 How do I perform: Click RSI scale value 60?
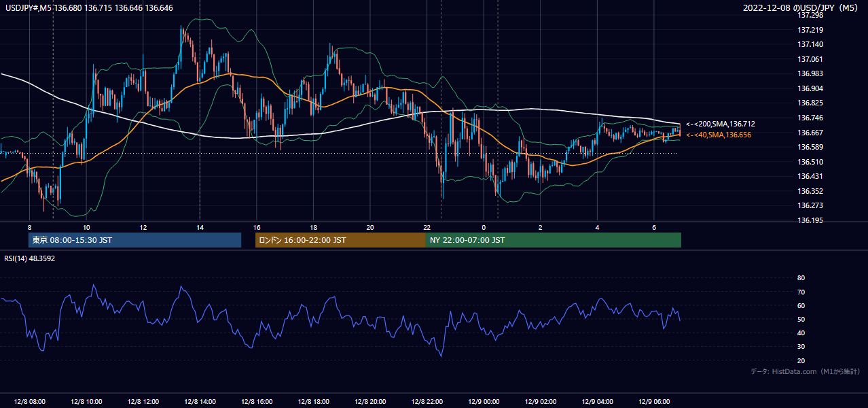coord(801,305)
